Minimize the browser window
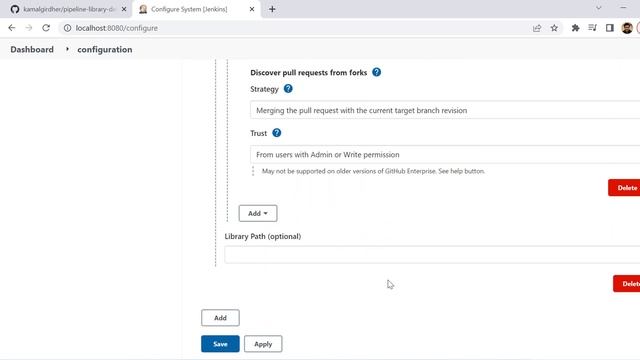 623,8
